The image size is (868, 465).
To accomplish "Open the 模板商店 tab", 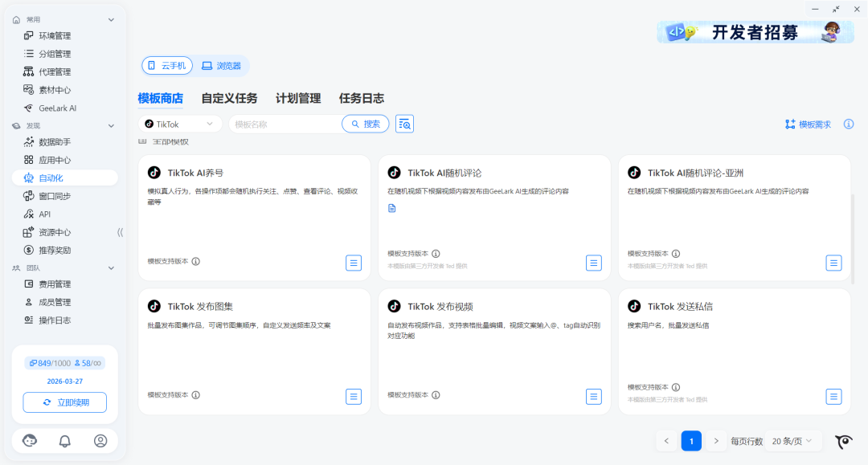I will tap(161, 99).
